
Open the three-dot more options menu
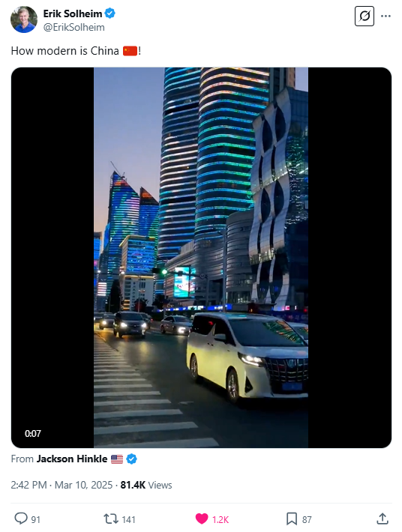coord(385,16)
